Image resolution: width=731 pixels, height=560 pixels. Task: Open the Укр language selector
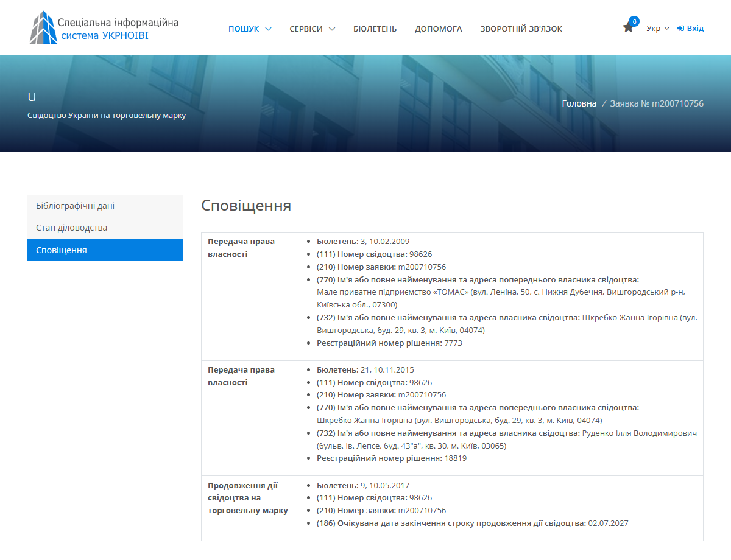657,29
